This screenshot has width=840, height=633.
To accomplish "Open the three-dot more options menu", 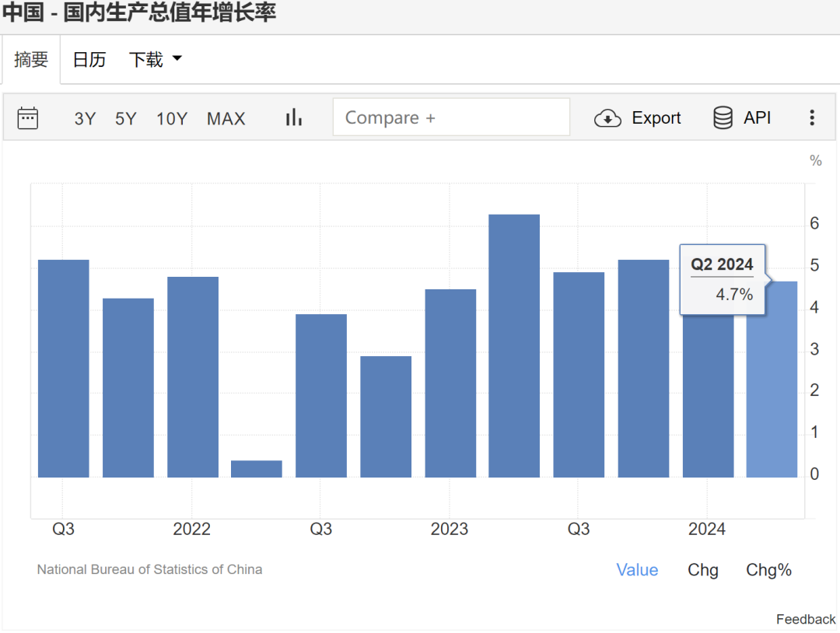I will [x=812, y=118].
